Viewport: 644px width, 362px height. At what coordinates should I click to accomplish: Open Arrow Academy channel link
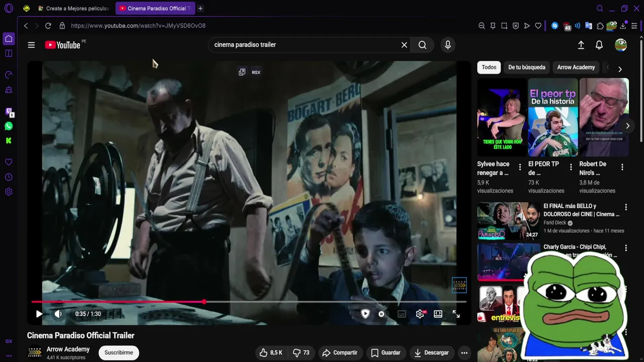(68, 349)
